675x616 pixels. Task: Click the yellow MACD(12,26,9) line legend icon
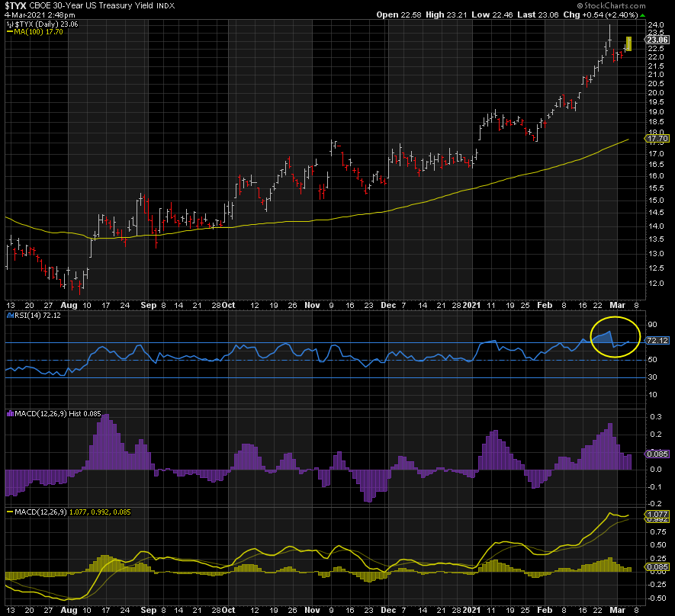tap(9, 512)
